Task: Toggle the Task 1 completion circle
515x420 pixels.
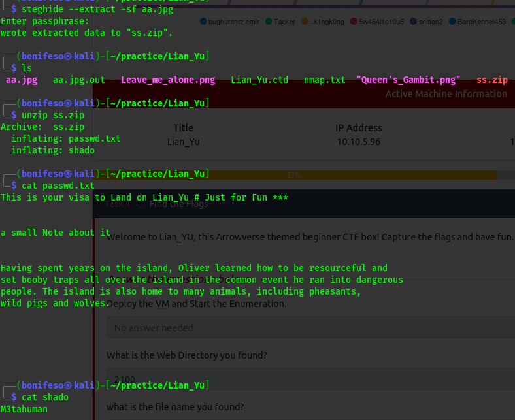Action: point(139,204)
